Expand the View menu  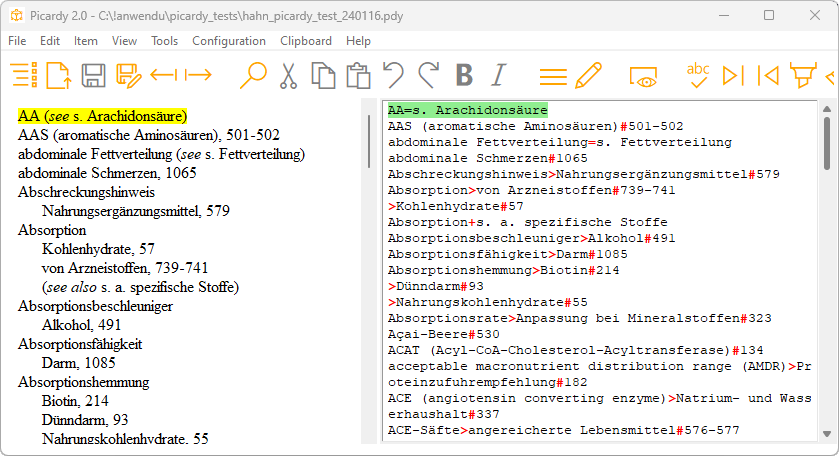point(125,41)
